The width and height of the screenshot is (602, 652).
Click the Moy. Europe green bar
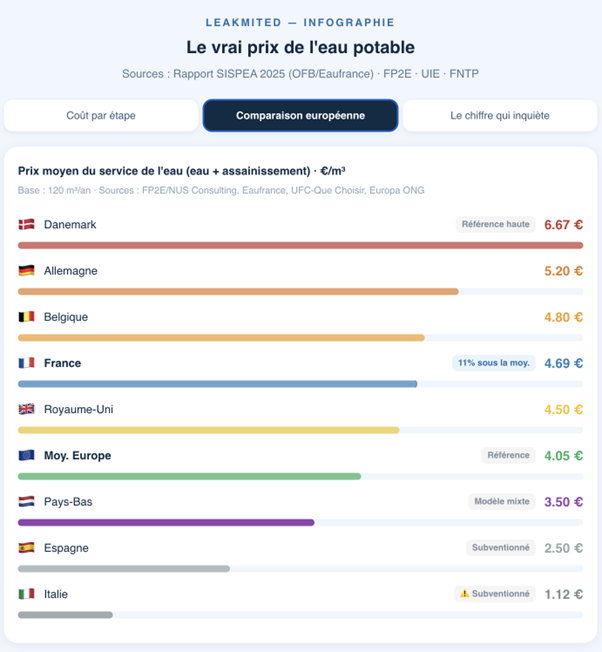(189, 476)
